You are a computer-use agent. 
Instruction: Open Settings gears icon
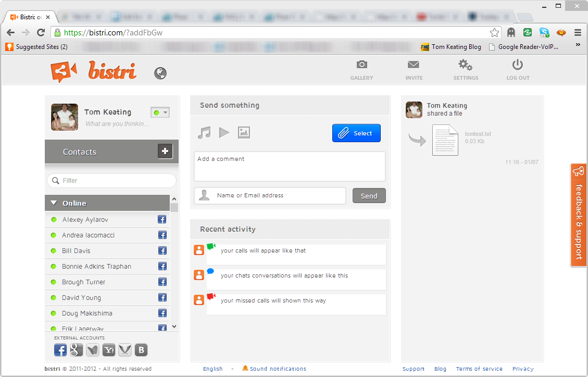point(465,65)
